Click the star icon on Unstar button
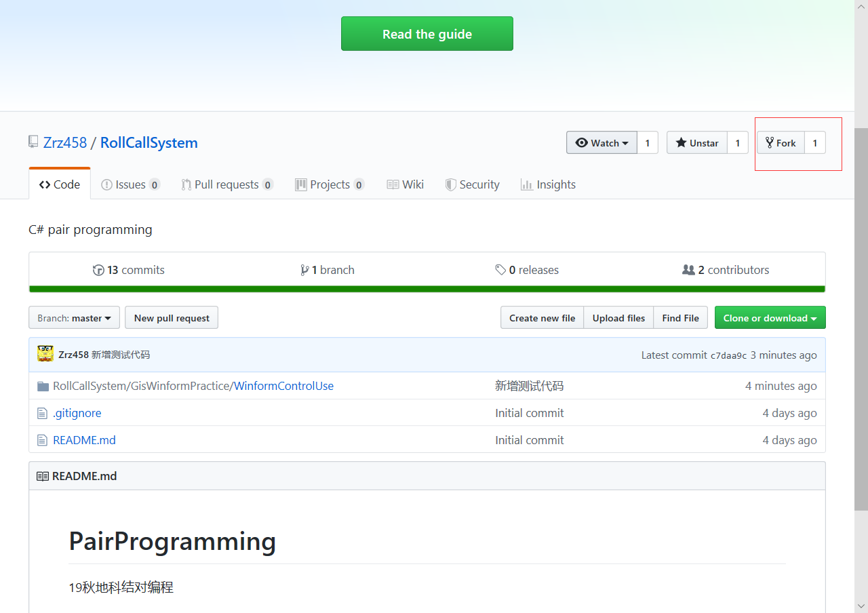This screenshot has width=868, height=613. click(681, 143)
